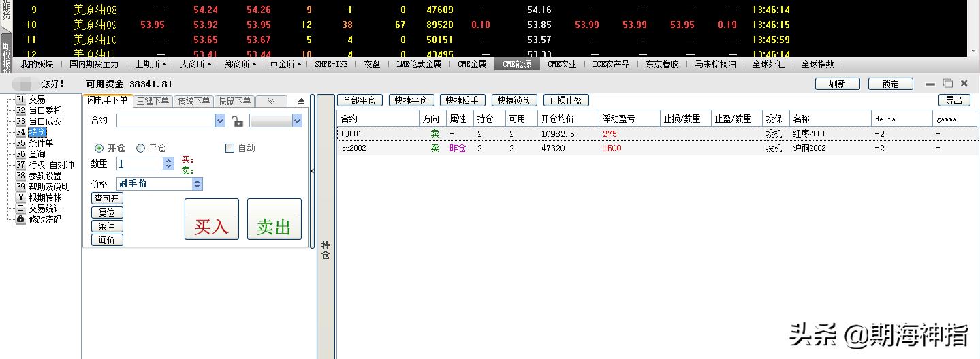Select the 开仓 radio button

click(99, 148)
